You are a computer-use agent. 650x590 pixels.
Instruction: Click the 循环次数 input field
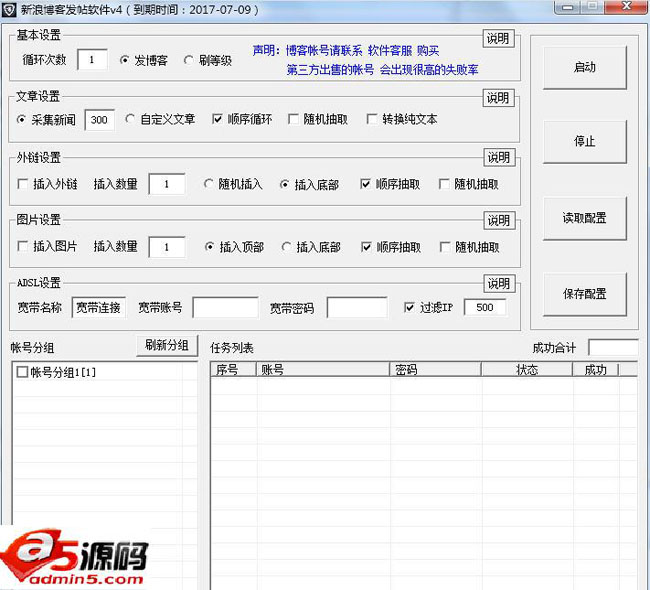coord(92,60)
